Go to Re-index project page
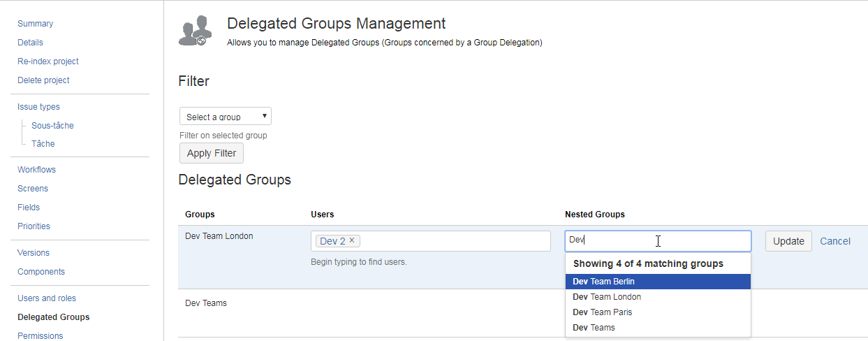The width and height of the screenshot is (868, 341). point(47,61)
